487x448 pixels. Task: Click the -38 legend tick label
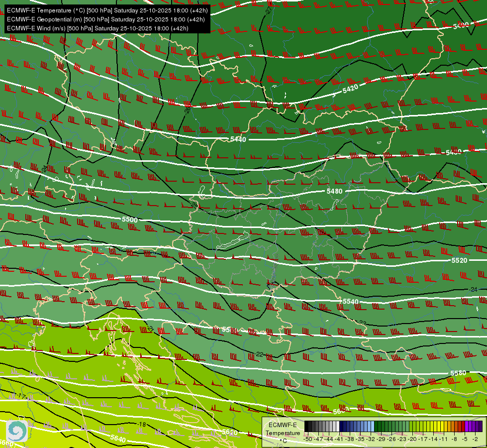[350, 440]
